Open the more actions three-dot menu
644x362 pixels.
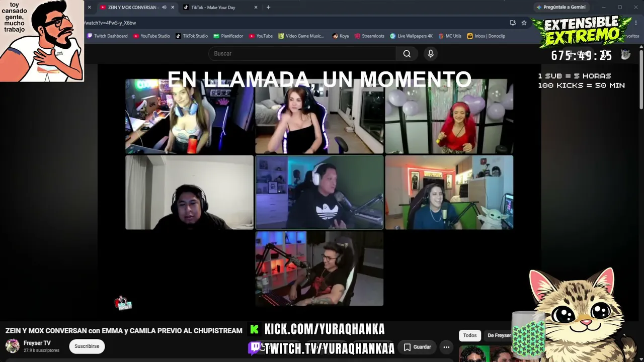446,347
